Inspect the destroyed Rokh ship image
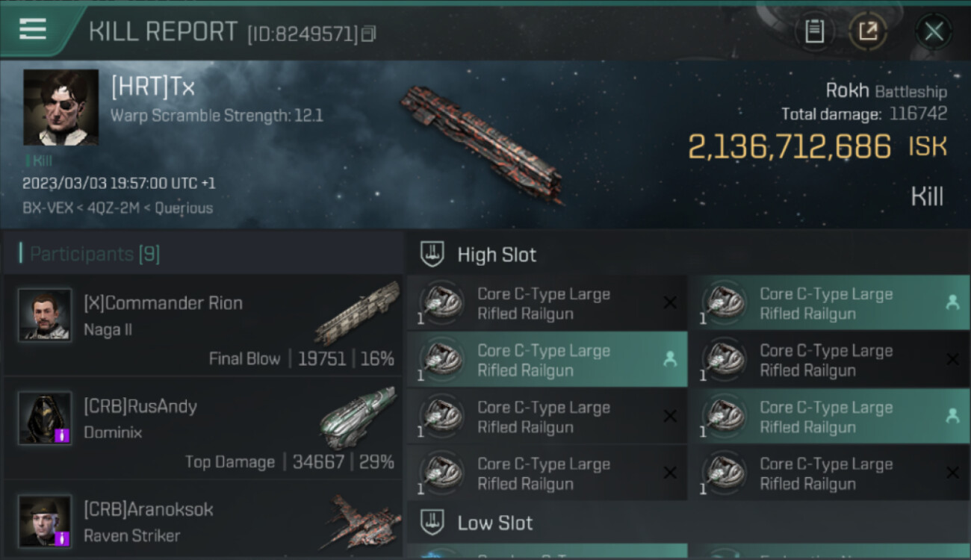 (481, 143)
